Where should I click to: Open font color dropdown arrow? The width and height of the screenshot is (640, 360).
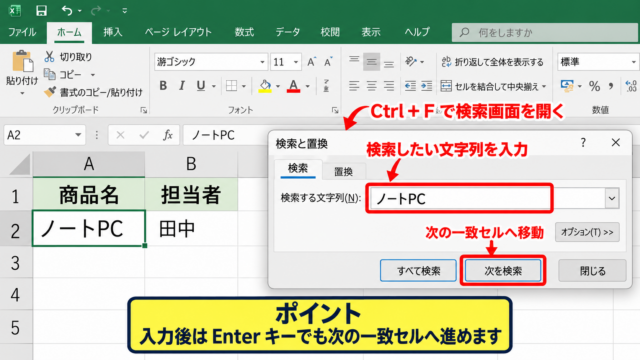point(307,86)
